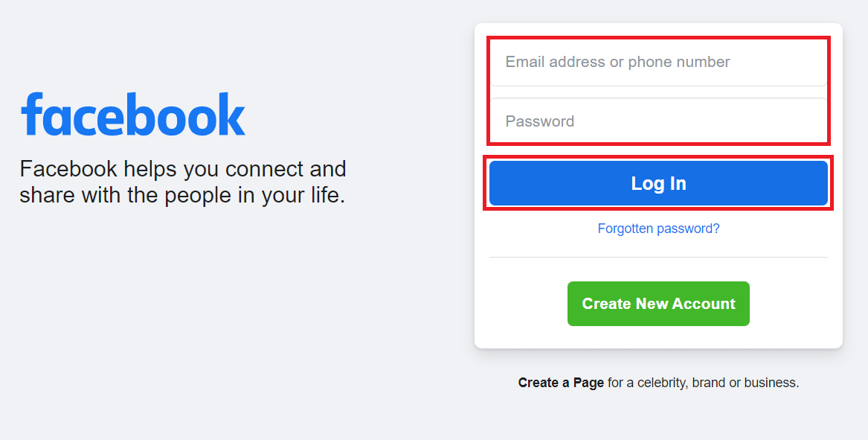Viewport: 868px width, 440px height.
Task: Open the Forgotten password? link
Action: click(x=658, y=229)
